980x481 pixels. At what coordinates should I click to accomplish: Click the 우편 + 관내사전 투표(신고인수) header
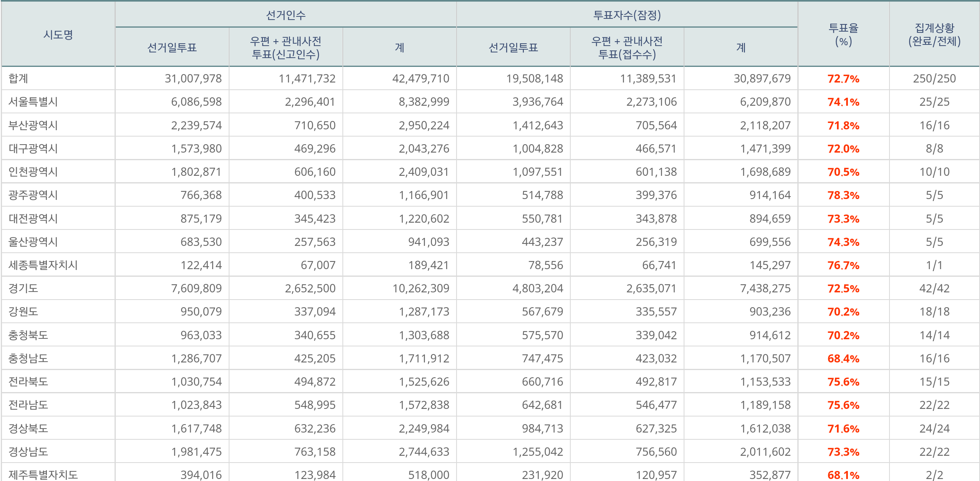286,48
